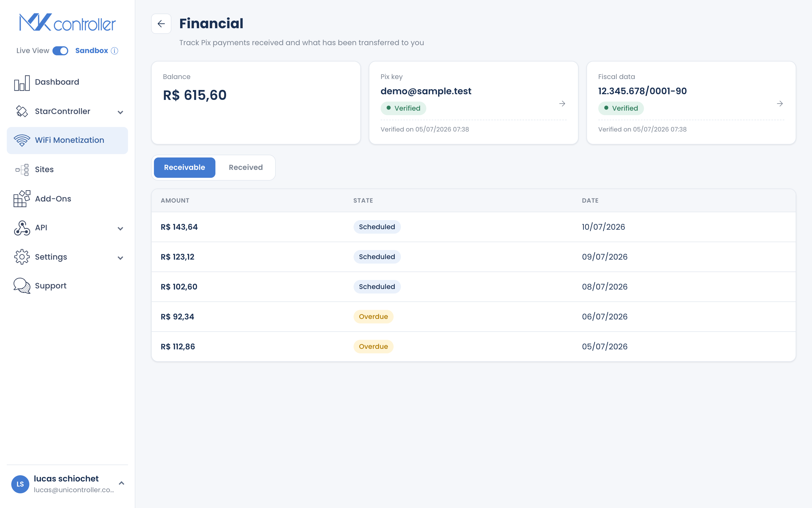The width and height of the screenshot is (812, 508).
Task: Switch to the Received tab
Action: coord(246,167)
